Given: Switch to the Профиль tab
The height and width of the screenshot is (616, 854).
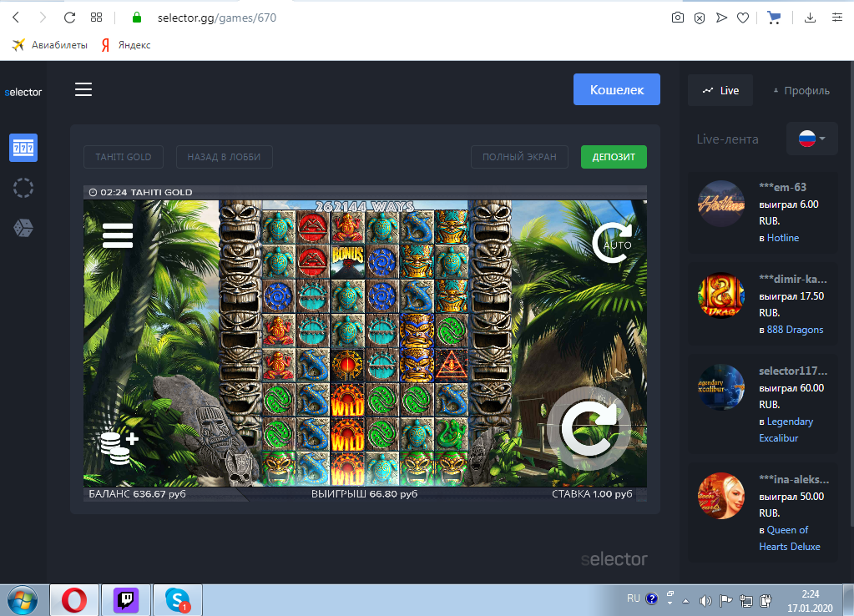Looking at the screenshot, I should click(801, 90).
